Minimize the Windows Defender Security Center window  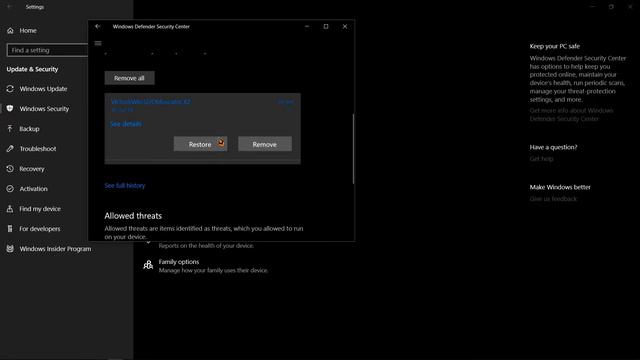pos(307,27)
